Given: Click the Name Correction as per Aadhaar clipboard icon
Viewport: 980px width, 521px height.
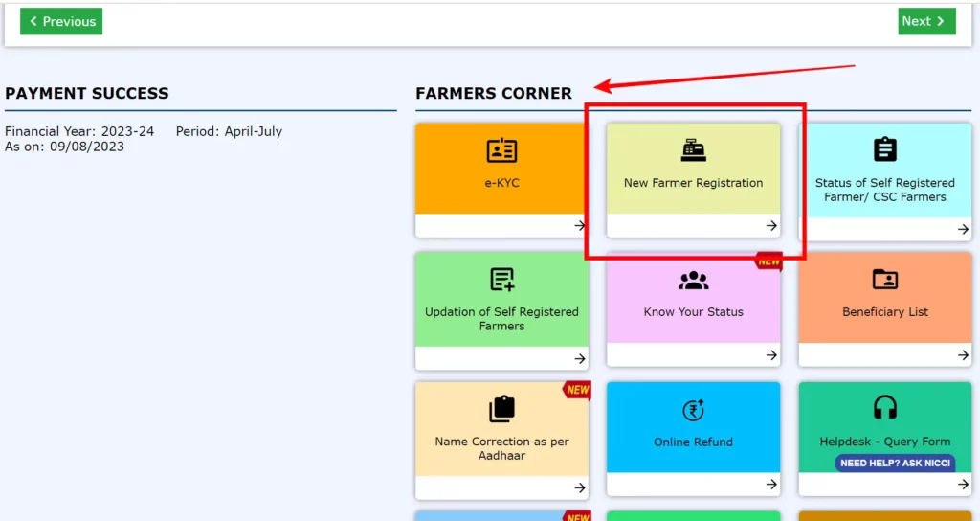Looking at the screenshot, I should pyautogui.click(x=501, y=409).
